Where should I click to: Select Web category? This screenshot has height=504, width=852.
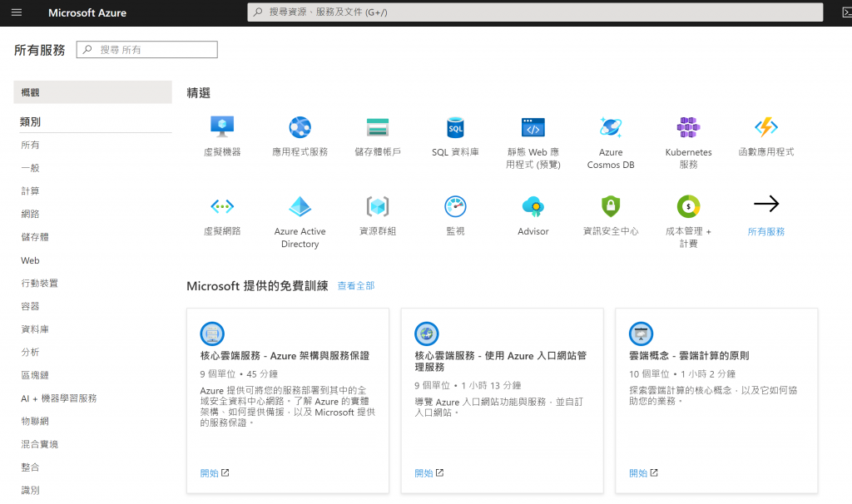pos(30,260)
